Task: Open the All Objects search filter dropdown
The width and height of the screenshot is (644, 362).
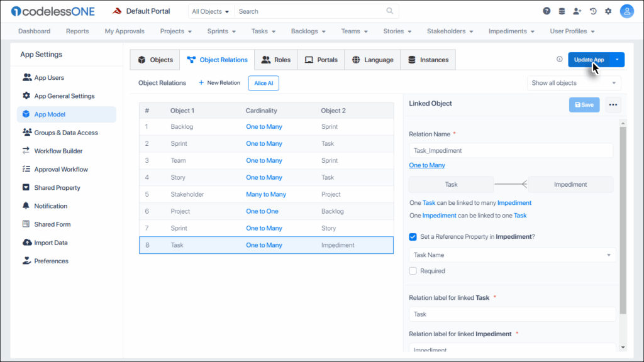Action: pyautogui.click(x=211, y=11)
